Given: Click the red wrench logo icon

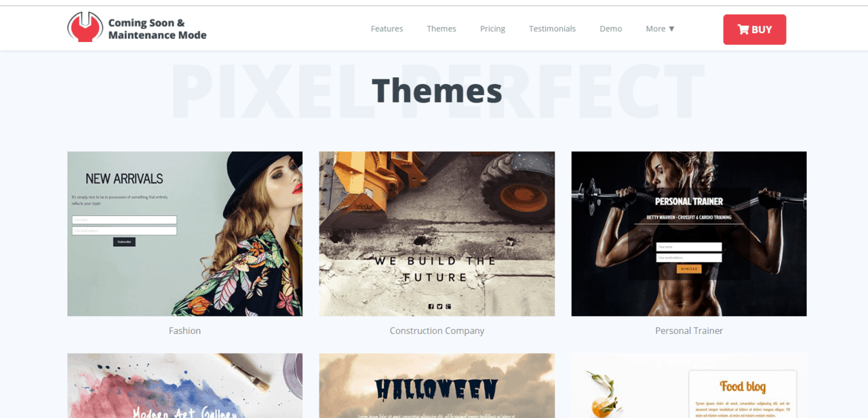Looking at the screenshot, I should click(x=85, y=27).
